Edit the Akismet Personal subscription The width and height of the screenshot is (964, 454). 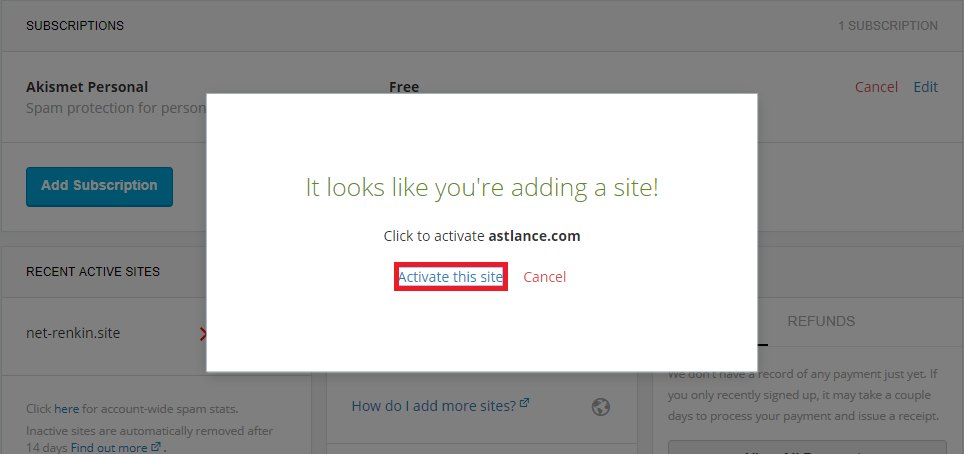pos(925,87)
